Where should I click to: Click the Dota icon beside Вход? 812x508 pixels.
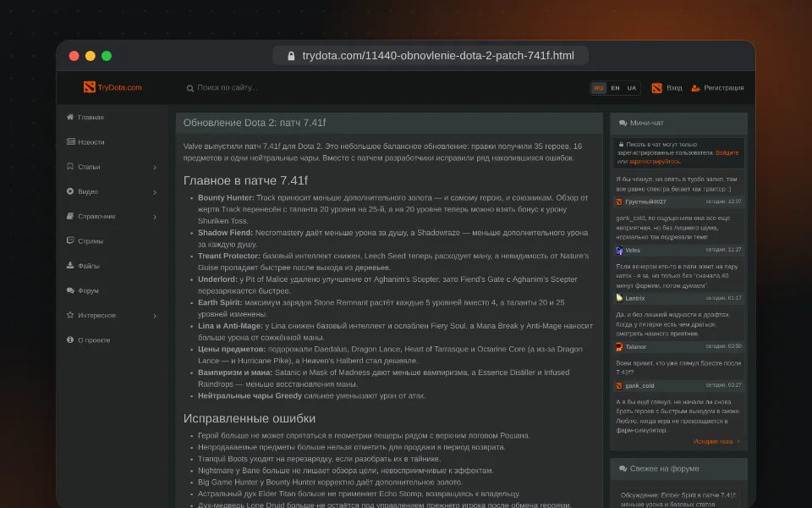[x=656, y=88]
